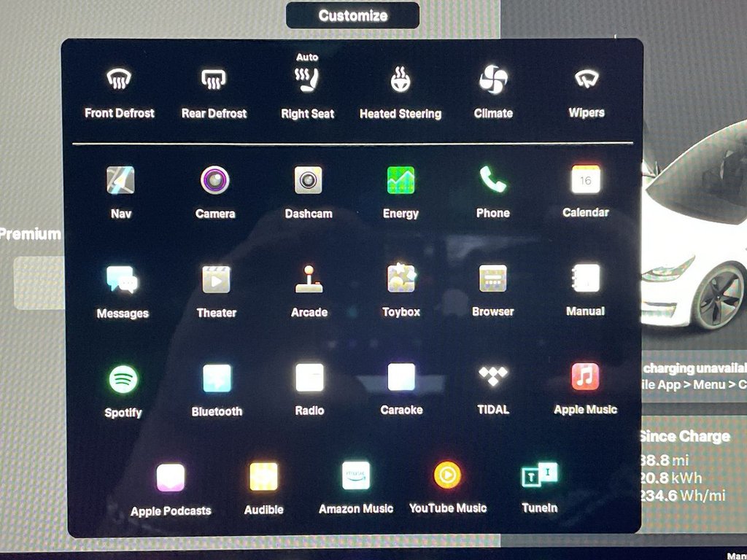Launch the Caraoke app
Image resolution: width=747 pixels, height=560 pixels.
[401, 378]
